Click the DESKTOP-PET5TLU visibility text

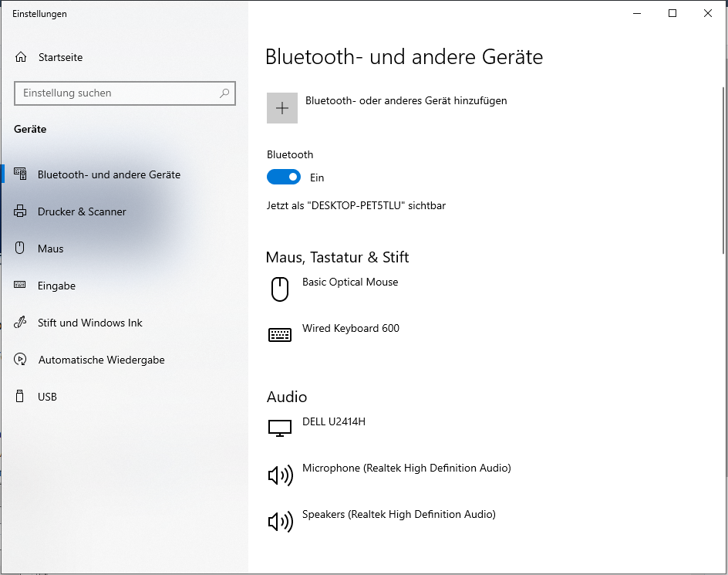[x=356, y=205]
